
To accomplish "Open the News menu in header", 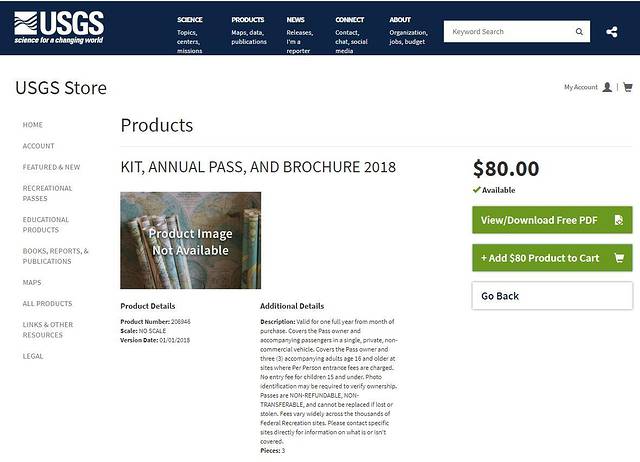I will pos(296,20).
